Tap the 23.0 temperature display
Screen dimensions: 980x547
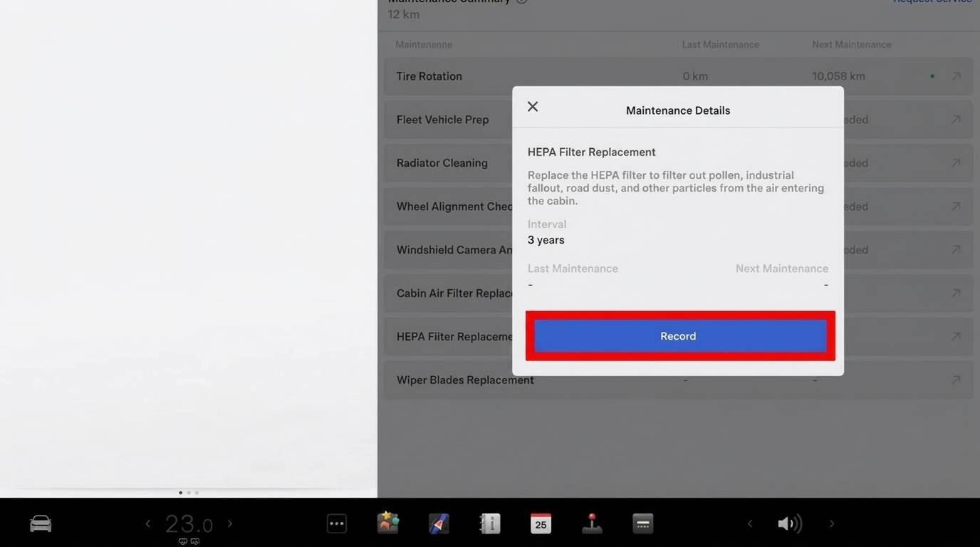click(189, 524)
